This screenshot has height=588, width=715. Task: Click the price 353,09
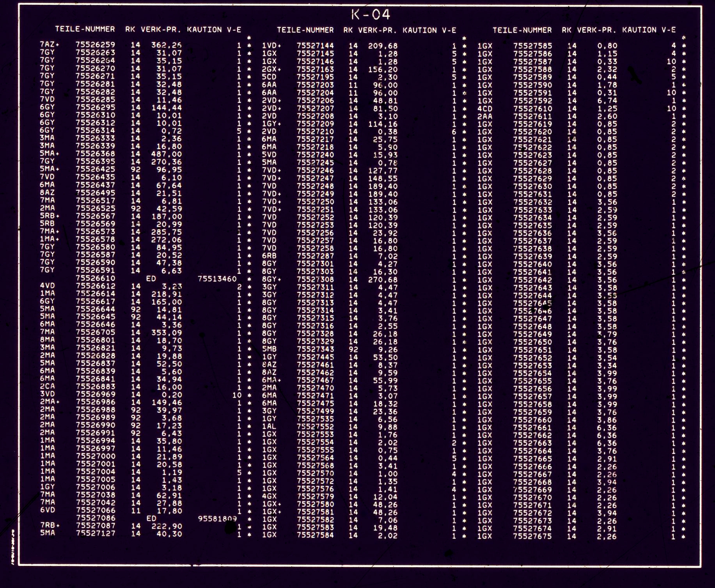click(167, 333)
